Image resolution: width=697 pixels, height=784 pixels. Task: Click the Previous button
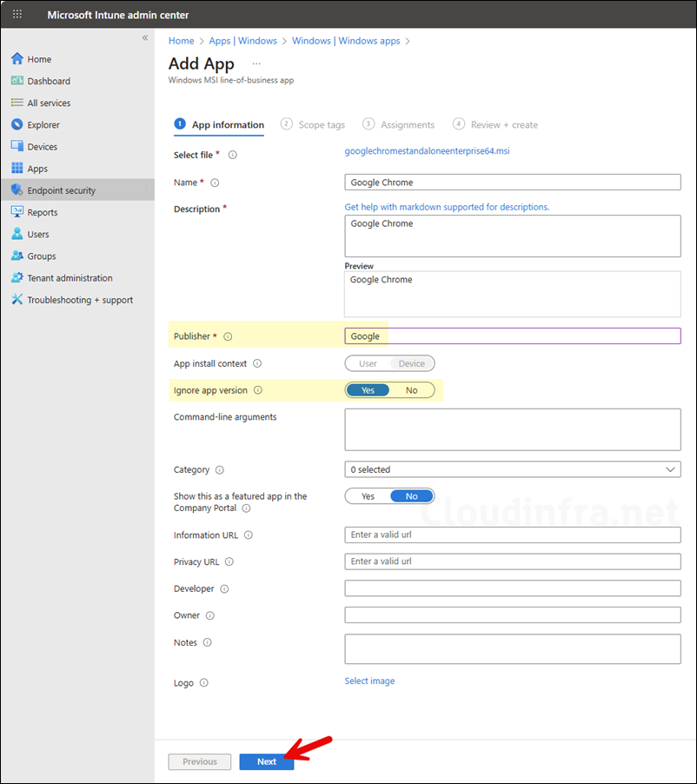click(x=200, y=761)
